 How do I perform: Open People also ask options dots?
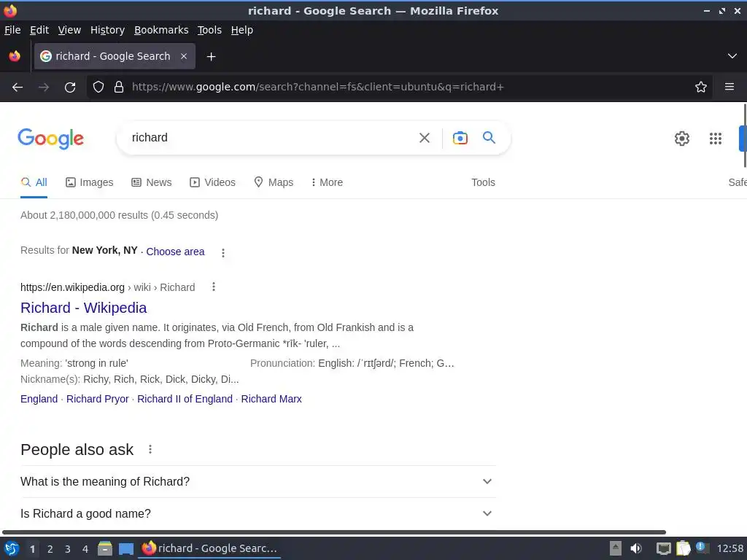pyautogui.click(x=150, y=449)
